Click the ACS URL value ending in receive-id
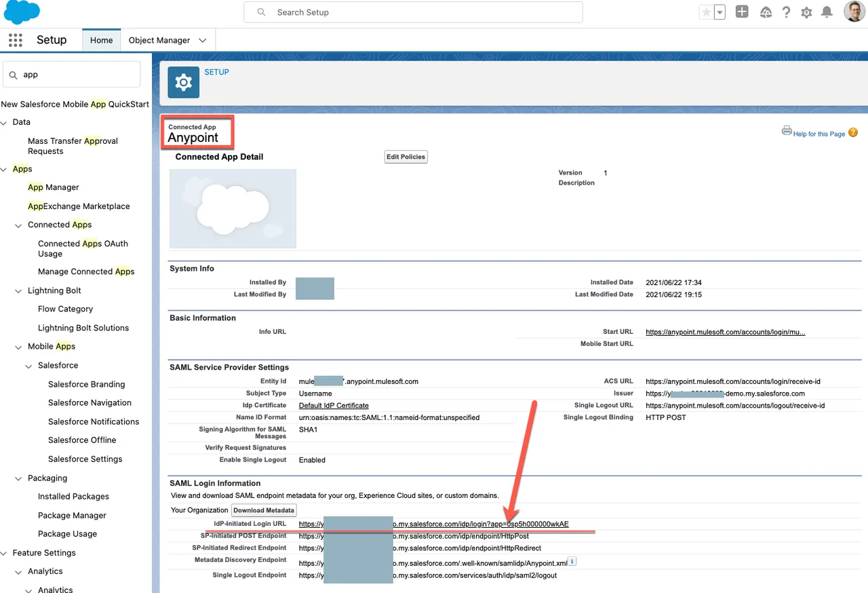This screenshot has width=868, height=593. pos(733,381)
